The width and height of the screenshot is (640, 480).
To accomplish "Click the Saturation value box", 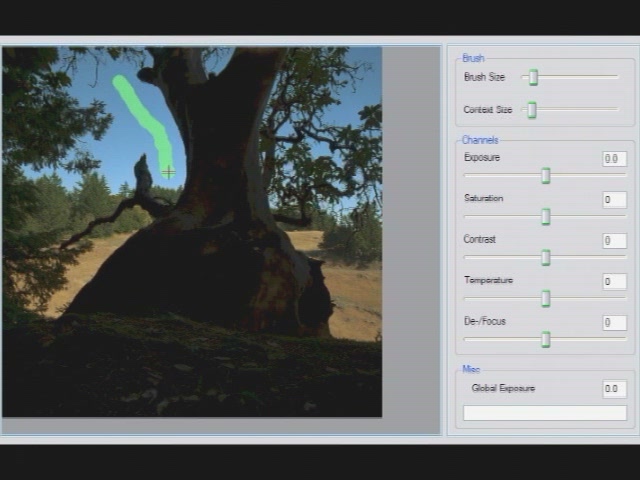I will (x=614, y=200).
